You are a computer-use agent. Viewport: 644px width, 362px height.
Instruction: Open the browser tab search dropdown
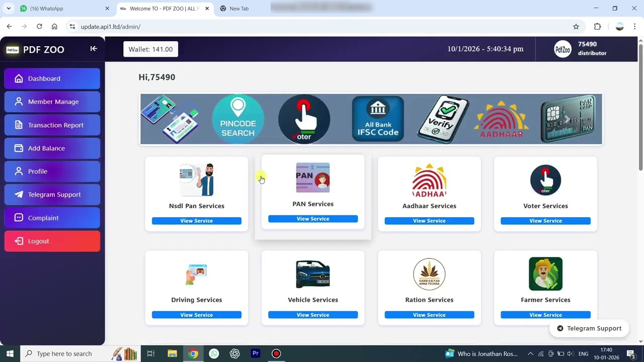pyautogui.click(x=9, y=9)
